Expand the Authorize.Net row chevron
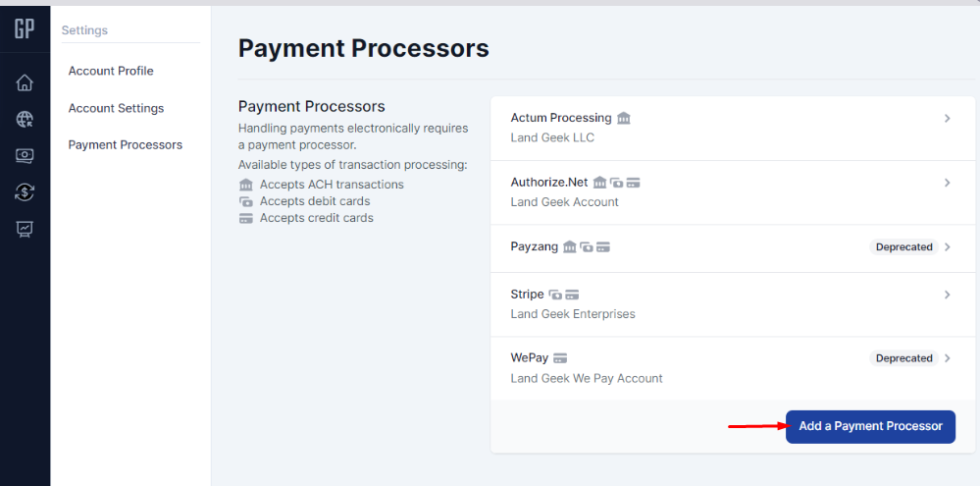The height and width of the screenshot is (486, 980). [948, 183]
